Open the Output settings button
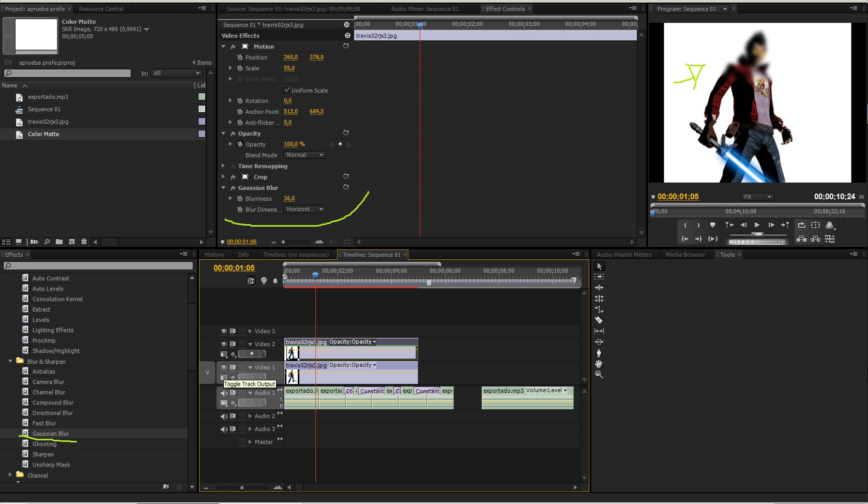The height and width of the screenshot is (504, 868). pos(830,225)
